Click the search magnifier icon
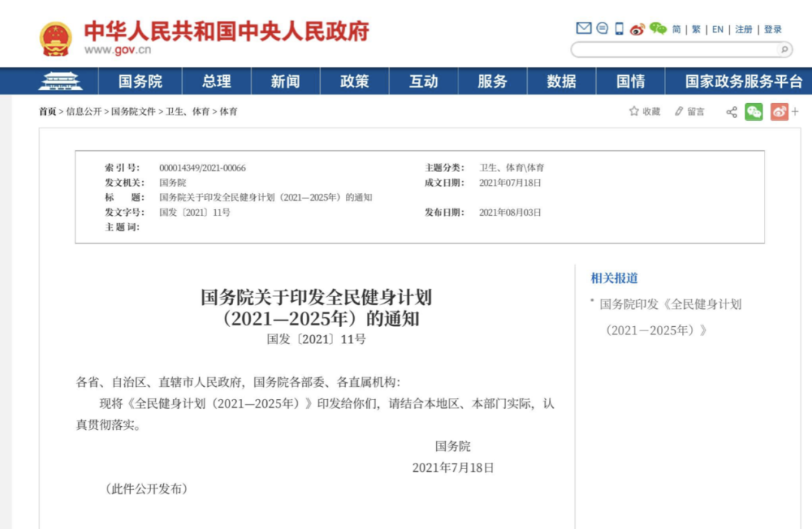This screenshot has height=529, width=812. pyautogui.click(x=783, y=50)
